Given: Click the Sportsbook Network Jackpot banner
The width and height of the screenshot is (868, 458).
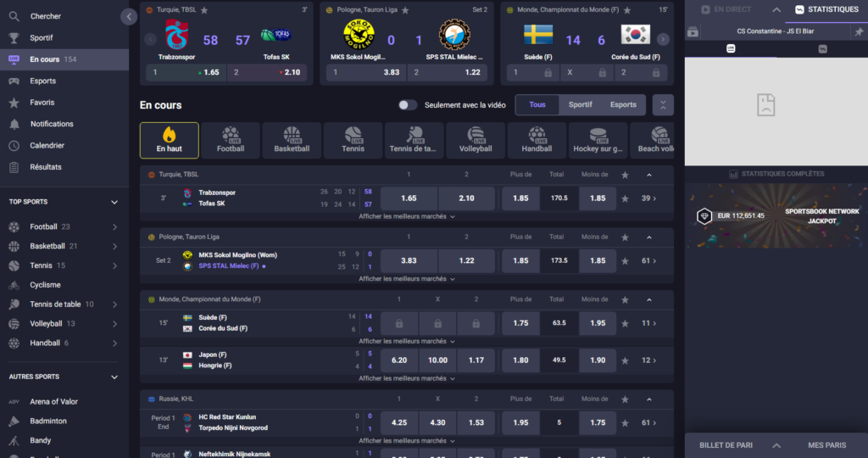Looking at the screenshot, I should (776, 216).
